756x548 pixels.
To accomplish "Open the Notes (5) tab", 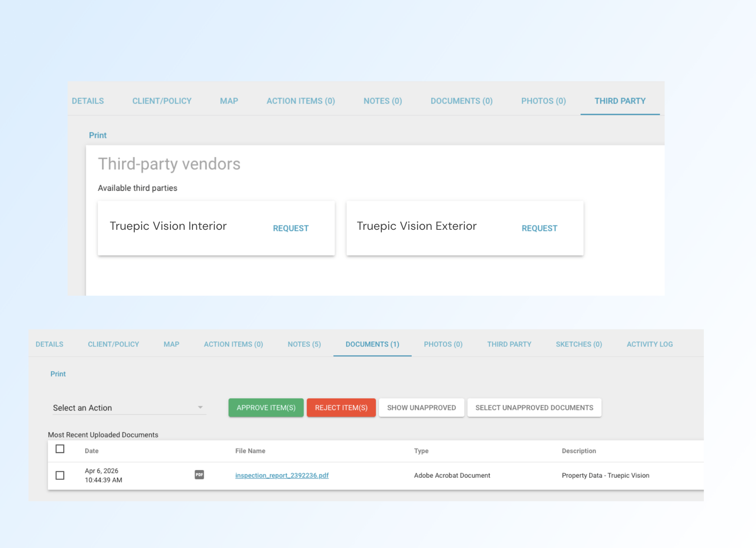I will tap(304, 344).
